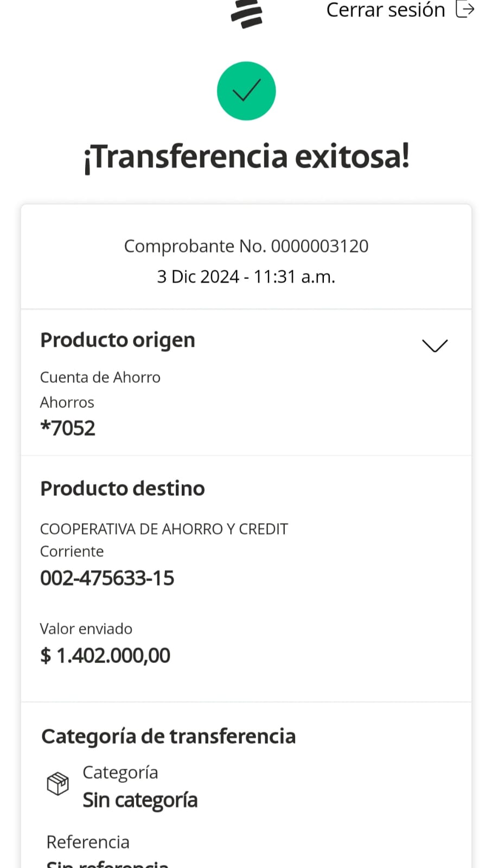Viewport: 492px width, 868px height.
Task: Click the Producto origen heading
Action: (x=118, y=340)
